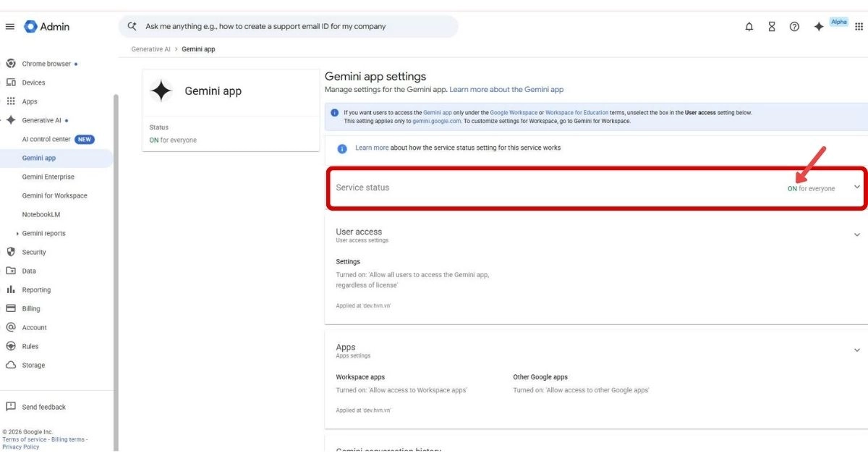Click the Billing terms footer link

coord(68,439)
